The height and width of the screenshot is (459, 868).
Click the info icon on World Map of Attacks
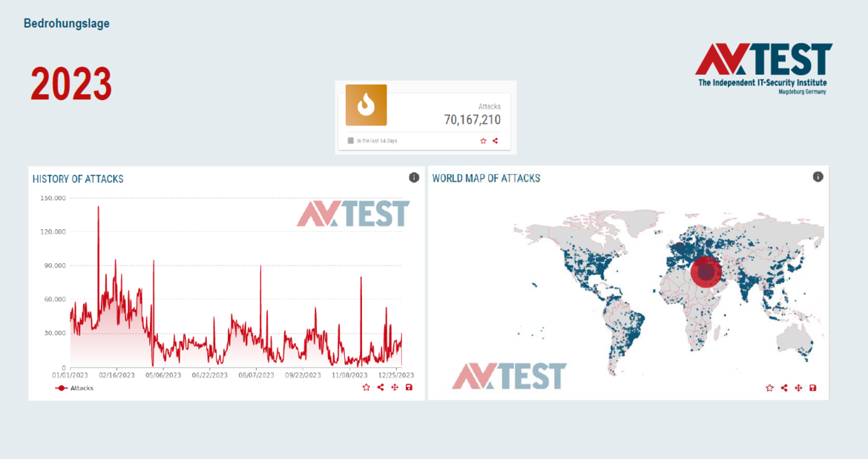(x=818, y=176)
